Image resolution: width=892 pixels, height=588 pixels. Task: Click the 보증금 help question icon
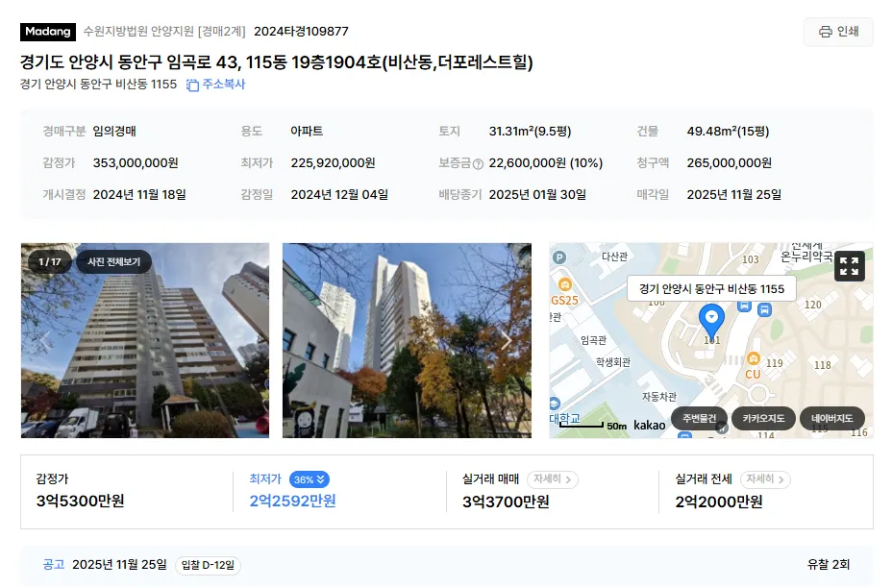[x=478, y=163]
